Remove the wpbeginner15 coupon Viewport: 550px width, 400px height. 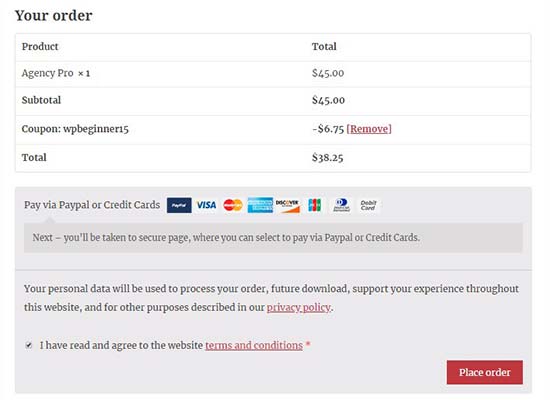369,129
